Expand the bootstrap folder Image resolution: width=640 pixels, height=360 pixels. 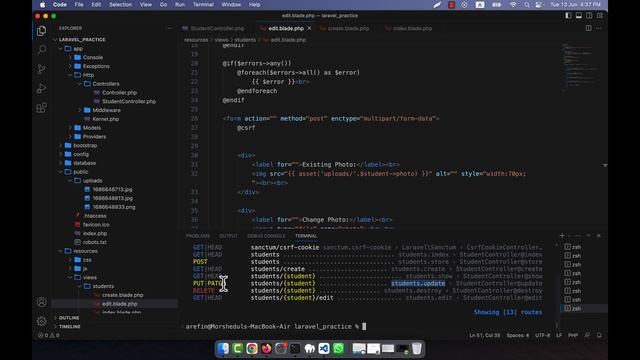(85, 145)
